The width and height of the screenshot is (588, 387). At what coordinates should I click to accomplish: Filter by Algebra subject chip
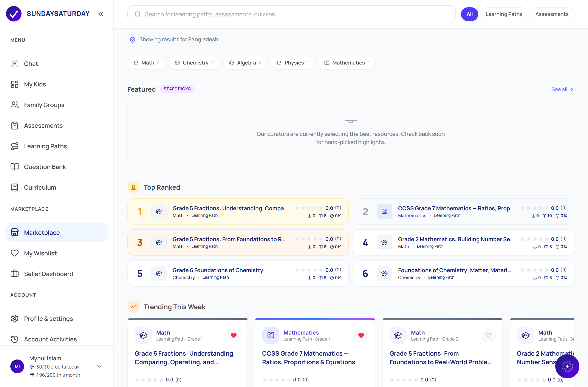(245, 63)
